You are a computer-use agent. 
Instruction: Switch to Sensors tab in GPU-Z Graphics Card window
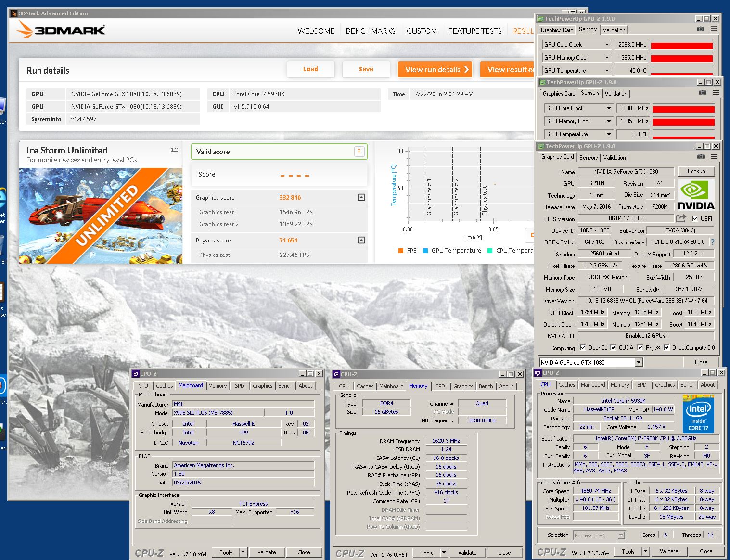[x=588, y=157]
